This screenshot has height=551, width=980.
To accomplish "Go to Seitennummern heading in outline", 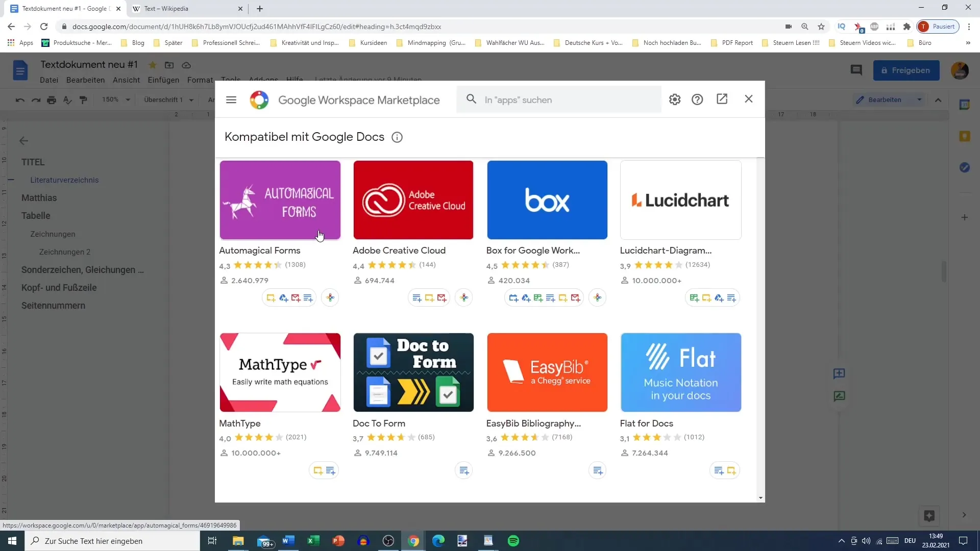I will point(53,306).
